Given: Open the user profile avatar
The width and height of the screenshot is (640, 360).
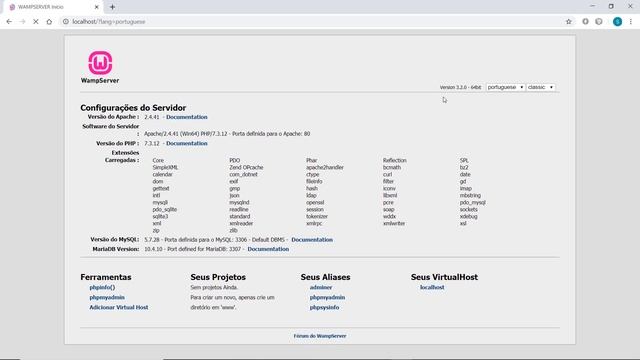Looking at the screenshot, I should point(617,22).
